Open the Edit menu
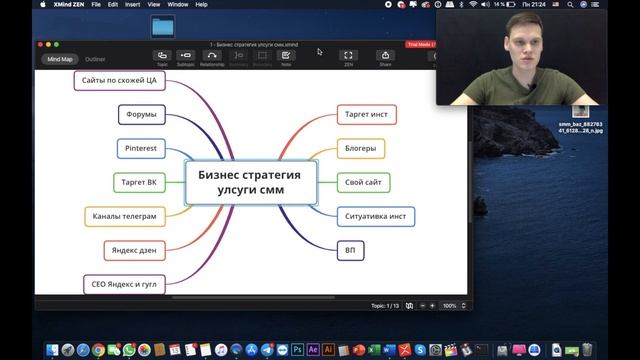This screenshot has width=640, height=360. click(113, 4)
